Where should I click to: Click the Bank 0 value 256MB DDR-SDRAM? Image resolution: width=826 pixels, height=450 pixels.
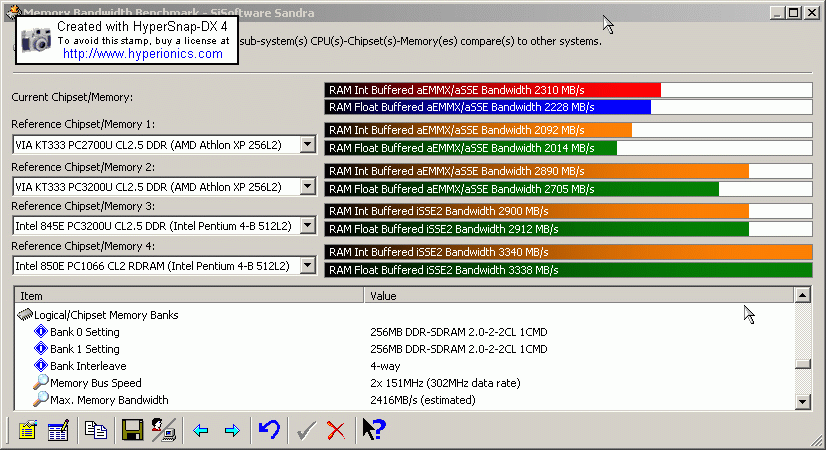coord(459,332)
